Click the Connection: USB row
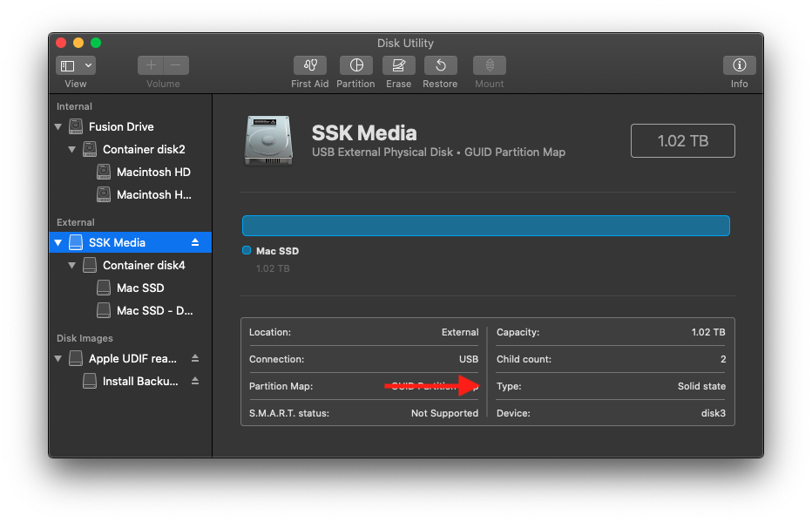This screenshot has height=522, width=812. pos(363,359)
